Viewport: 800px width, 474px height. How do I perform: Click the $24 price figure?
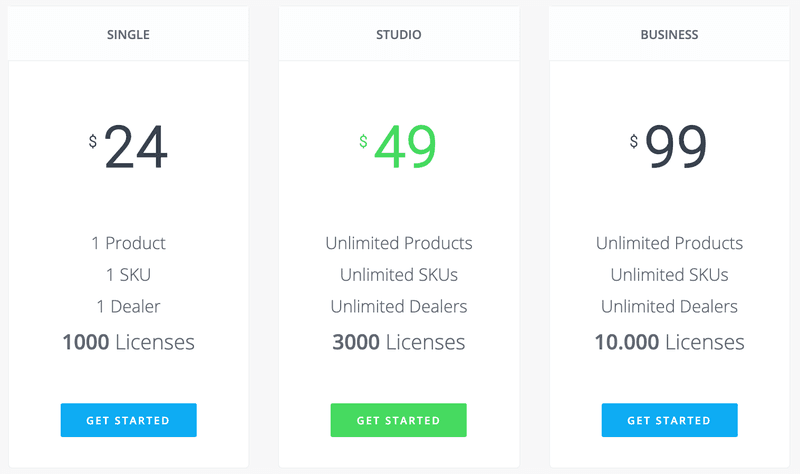[x=128, y=147]
